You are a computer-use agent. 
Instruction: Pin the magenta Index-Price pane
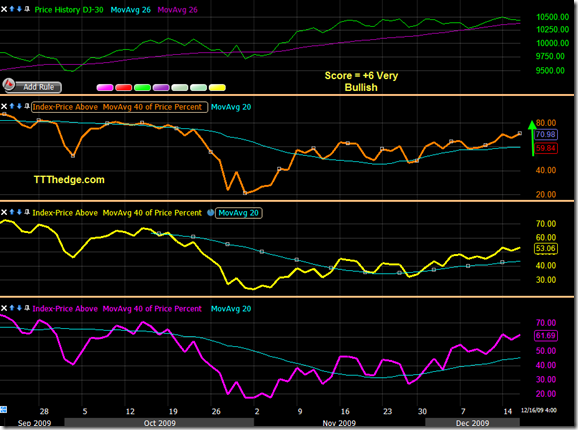click(x=27, y=308)
